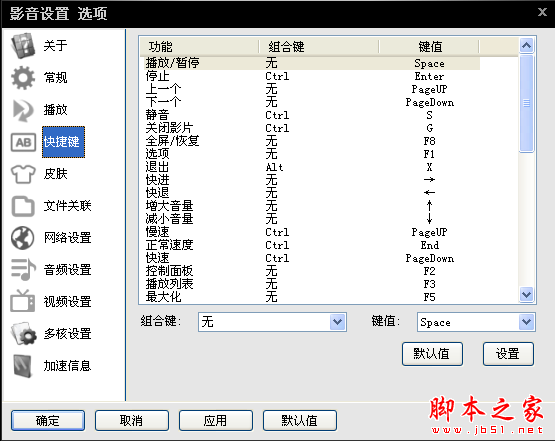Image resolution: width=555 pixels, height=441 pixels.
Task: Click the Enter key value in 停止 row
Action: [x=429, y=76]
